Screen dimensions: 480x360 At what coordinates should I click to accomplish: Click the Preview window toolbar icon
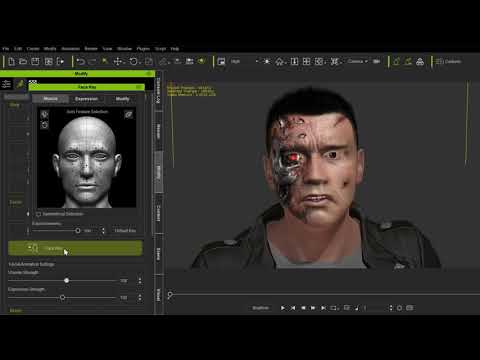pos(221,62)
